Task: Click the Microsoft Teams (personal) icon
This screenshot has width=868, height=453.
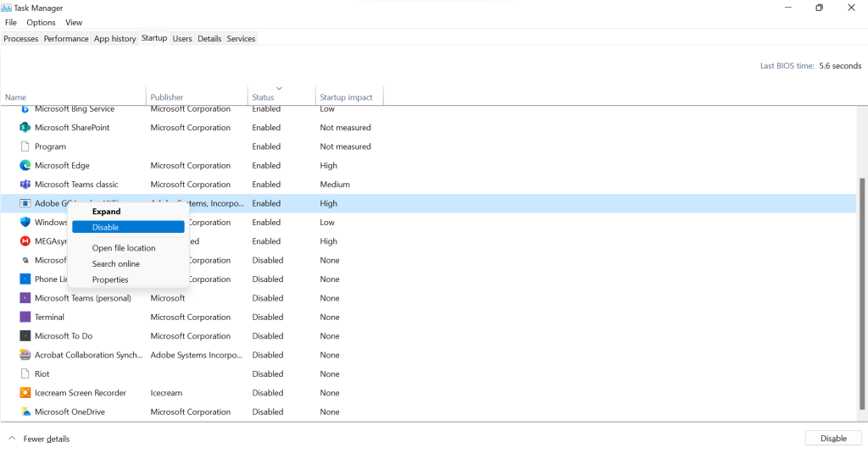Action: tap(25, 297)
